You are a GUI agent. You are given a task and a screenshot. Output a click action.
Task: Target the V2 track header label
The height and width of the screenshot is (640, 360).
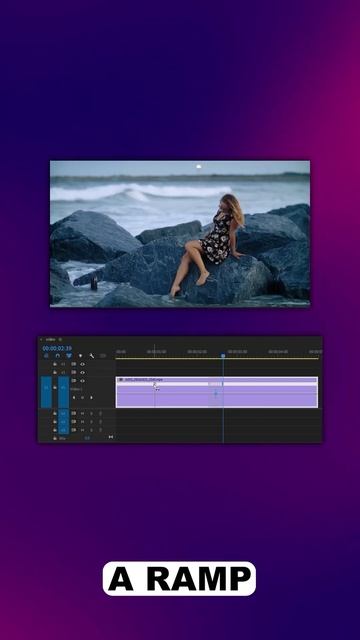(63, 372)
